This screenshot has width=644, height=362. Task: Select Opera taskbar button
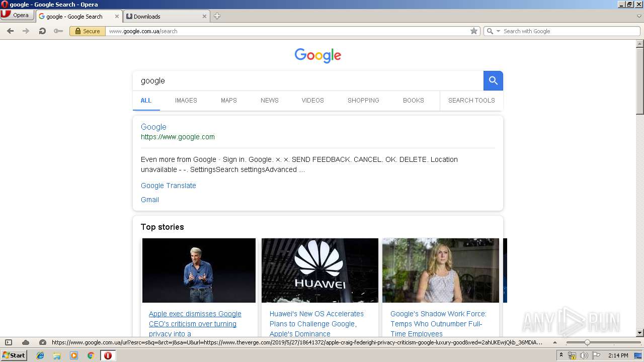click(108, 355)
